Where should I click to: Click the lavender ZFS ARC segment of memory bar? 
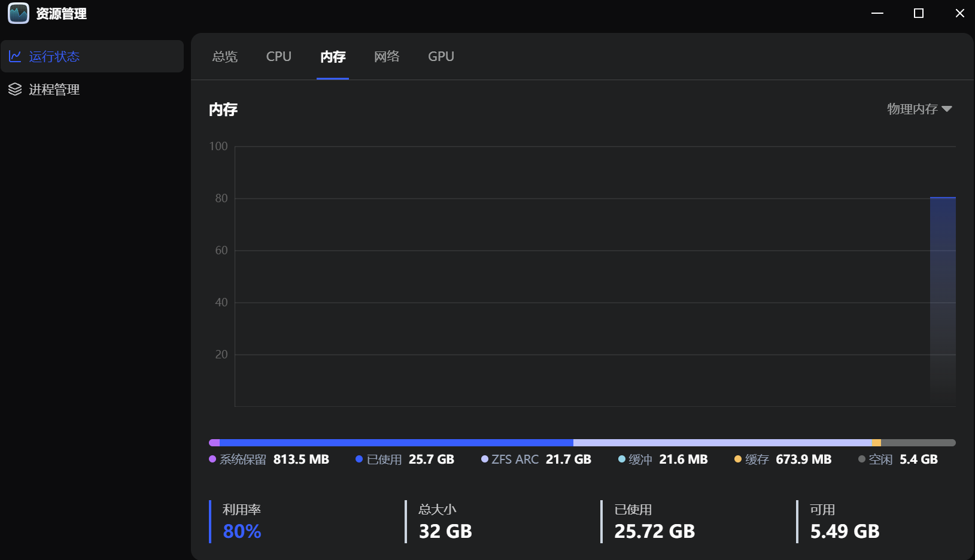pos(723,443)
